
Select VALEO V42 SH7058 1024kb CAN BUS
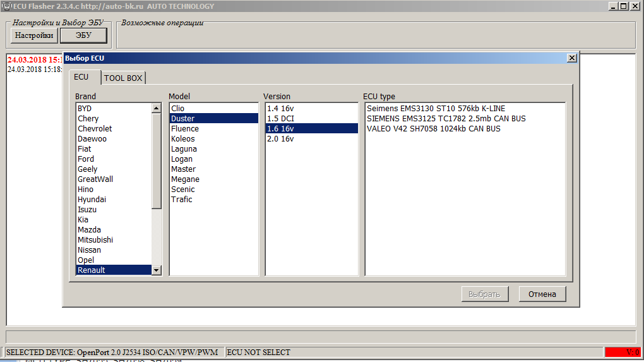465,129
